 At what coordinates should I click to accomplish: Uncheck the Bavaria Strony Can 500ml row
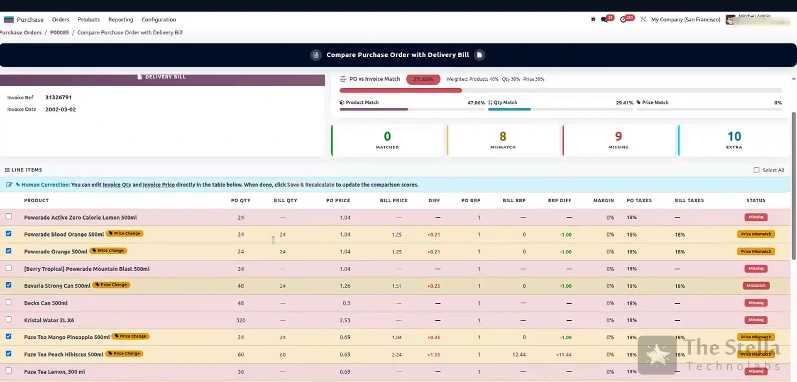tap(9, 285)
